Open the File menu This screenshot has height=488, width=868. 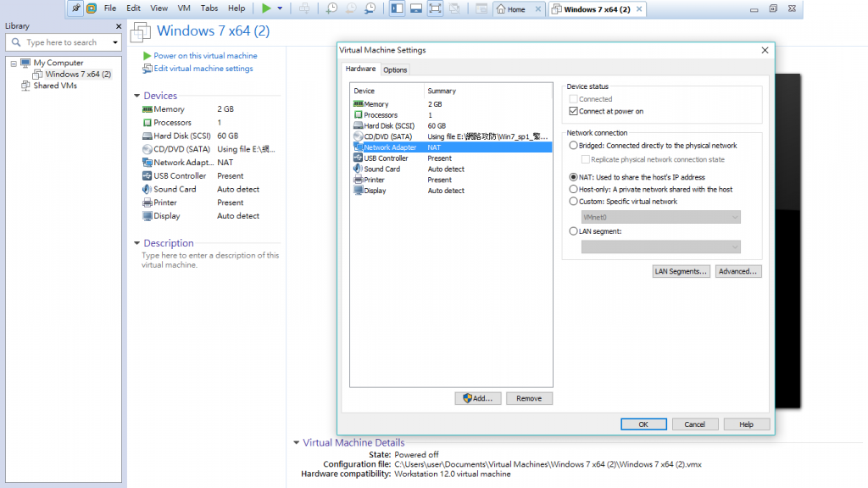tap(110, 8)
